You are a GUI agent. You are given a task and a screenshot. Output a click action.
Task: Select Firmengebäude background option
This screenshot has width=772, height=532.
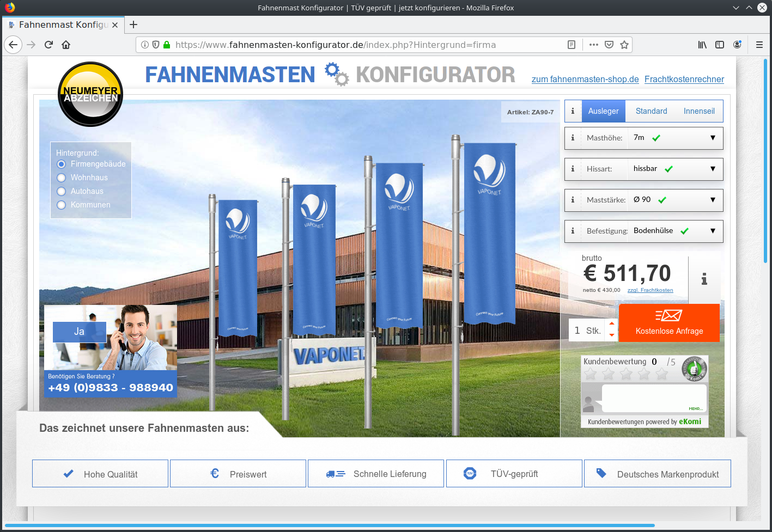click(61, 164)
